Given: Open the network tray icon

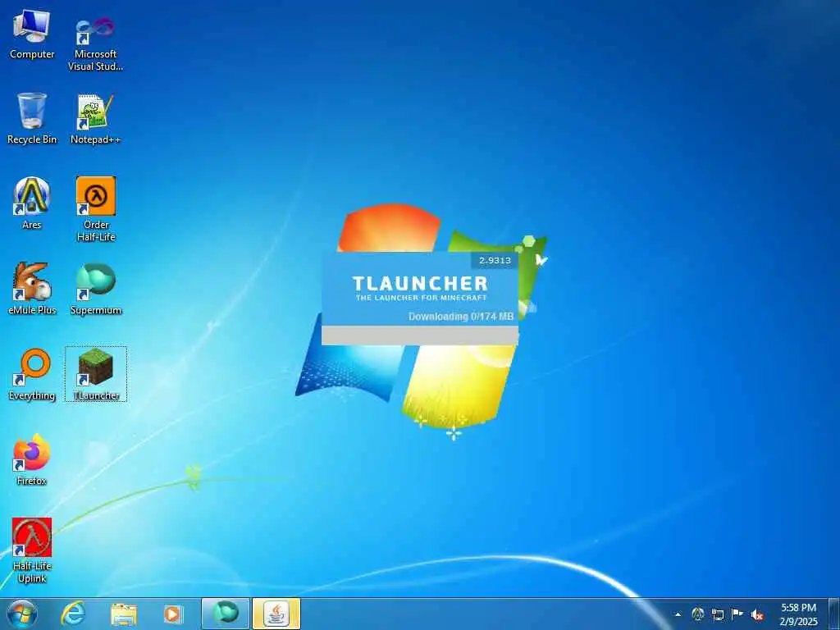Looking at the screenshot, I should tap(717, 614).
